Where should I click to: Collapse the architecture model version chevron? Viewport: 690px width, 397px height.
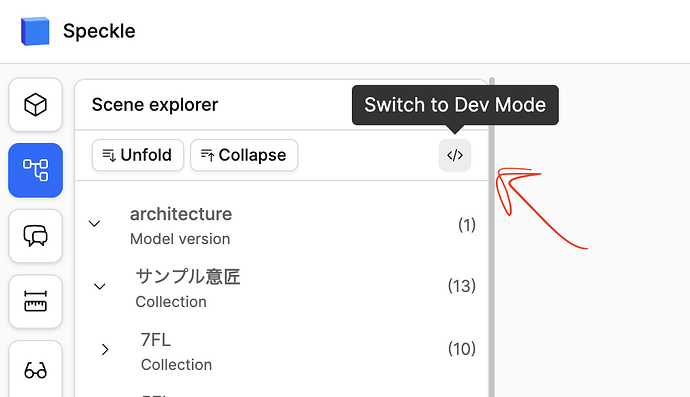[x=94, y=224]
